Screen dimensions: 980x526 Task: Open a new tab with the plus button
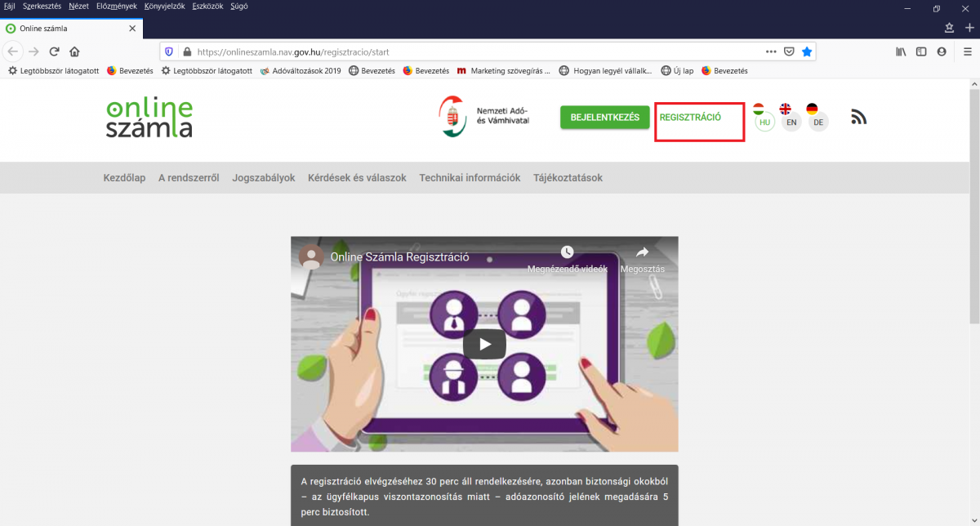(x=969, y=27)
